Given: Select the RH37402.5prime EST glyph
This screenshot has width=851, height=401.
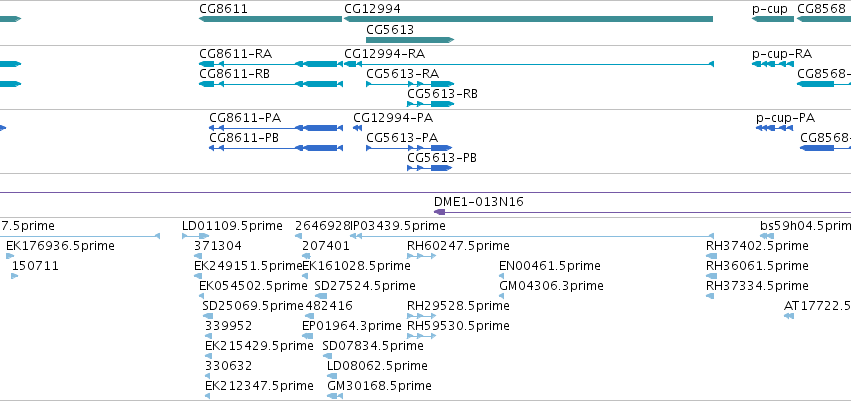Looking at the screenshot, I should [711, 256].
